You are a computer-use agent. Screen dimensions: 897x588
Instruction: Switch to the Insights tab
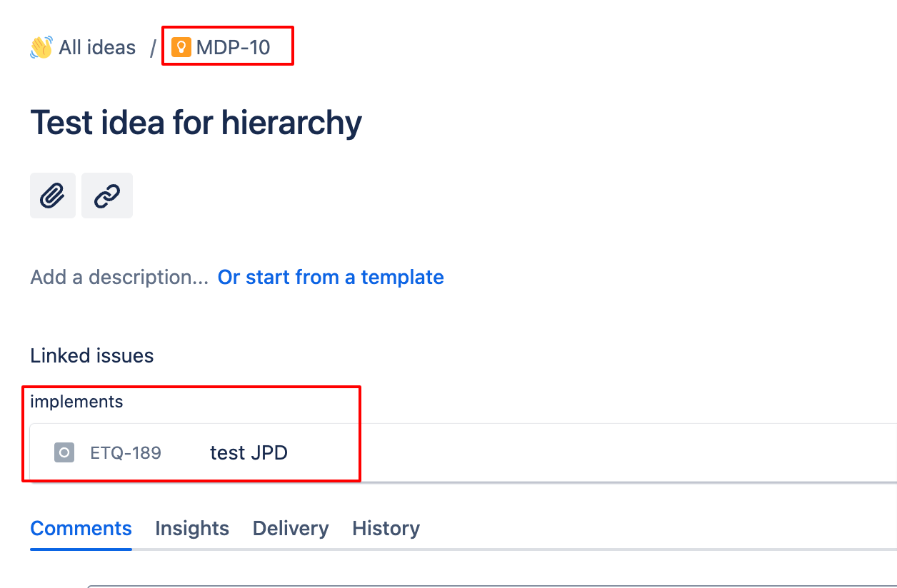pyautogui.click(x=192, y=528)
